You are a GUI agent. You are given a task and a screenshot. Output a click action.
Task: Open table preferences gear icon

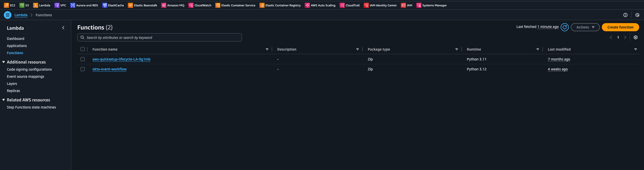click(635, 37)
